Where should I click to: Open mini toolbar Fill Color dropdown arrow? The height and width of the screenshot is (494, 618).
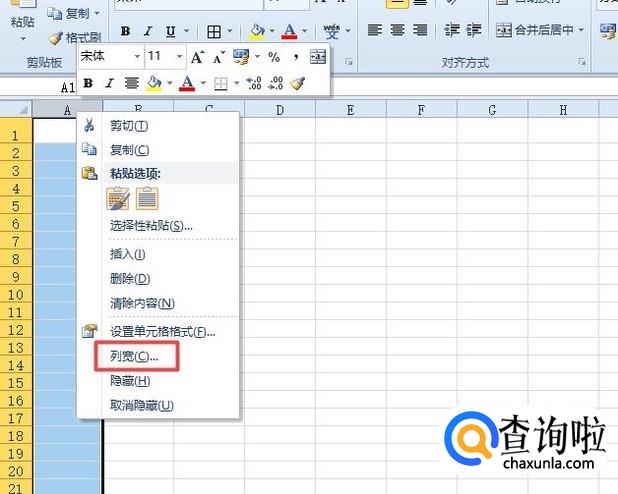point(169,83)
